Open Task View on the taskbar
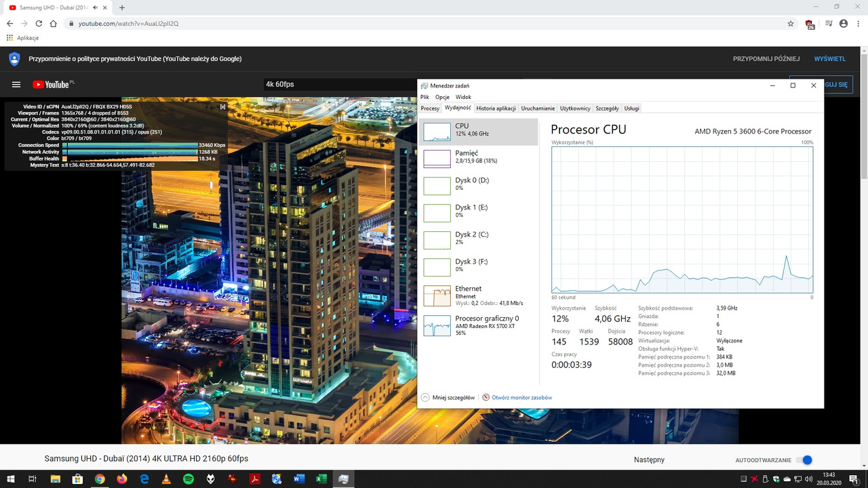Screen dimensions: 868x488 tap(32, 479)
